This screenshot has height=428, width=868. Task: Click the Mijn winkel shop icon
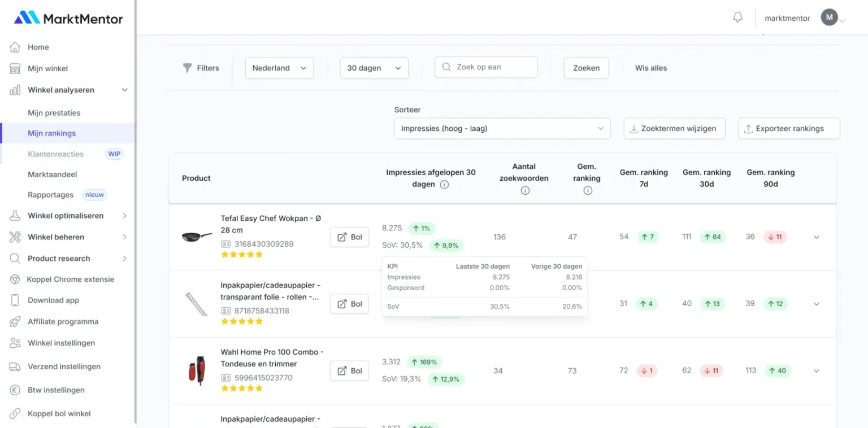click(15, 68)
